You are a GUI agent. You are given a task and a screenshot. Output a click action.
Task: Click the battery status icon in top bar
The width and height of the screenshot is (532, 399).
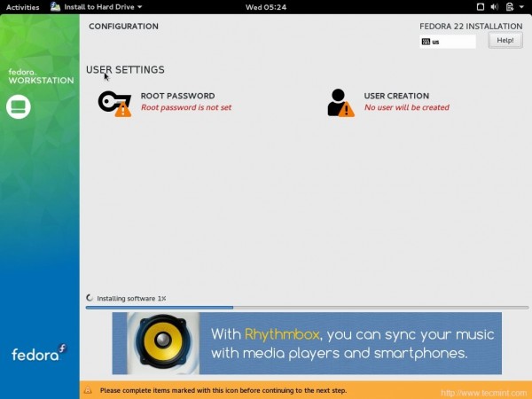tap(509, 7)
